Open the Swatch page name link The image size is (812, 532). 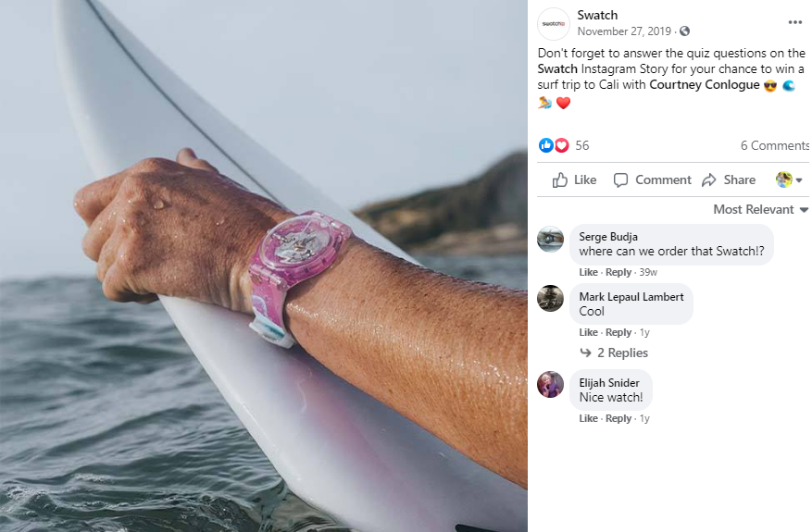597,15
